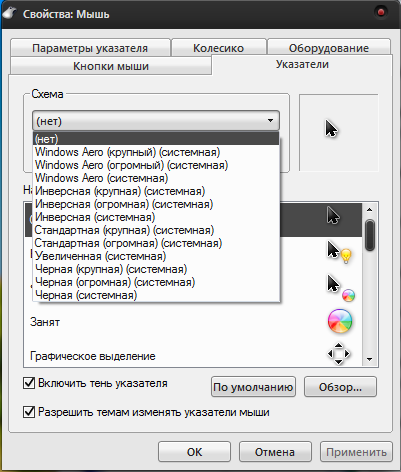Choose plain Инверсная (системная) scheme

pos(156,217)
